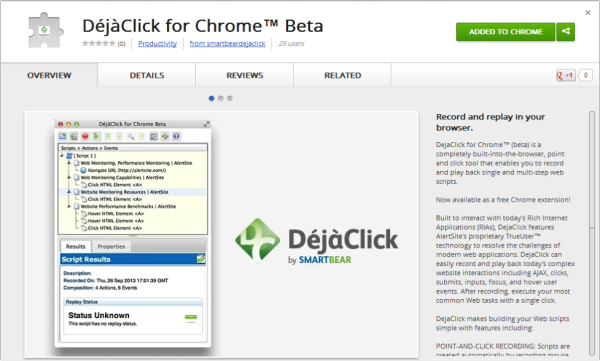This screenshot has width=600, height=361.
Task: Click the blue script icon beside [Script 1]
Action: (69, 156)
